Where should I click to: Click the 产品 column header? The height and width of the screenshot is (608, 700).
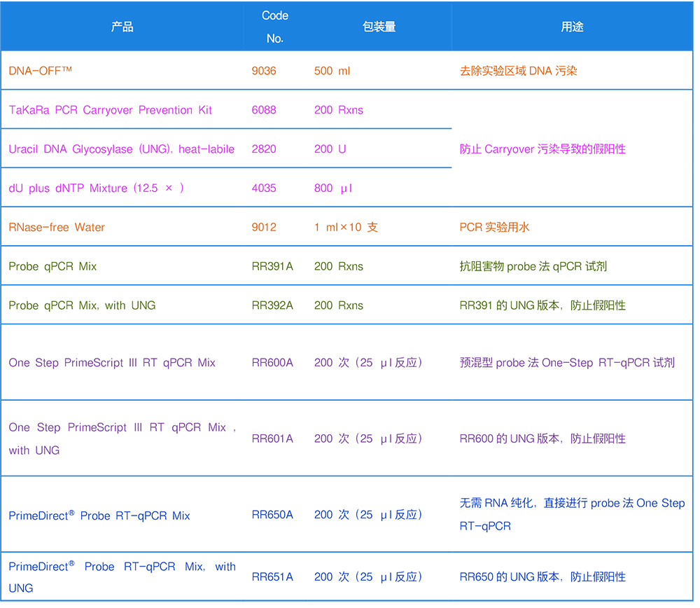pyautogui.click(x=122, y=27)
